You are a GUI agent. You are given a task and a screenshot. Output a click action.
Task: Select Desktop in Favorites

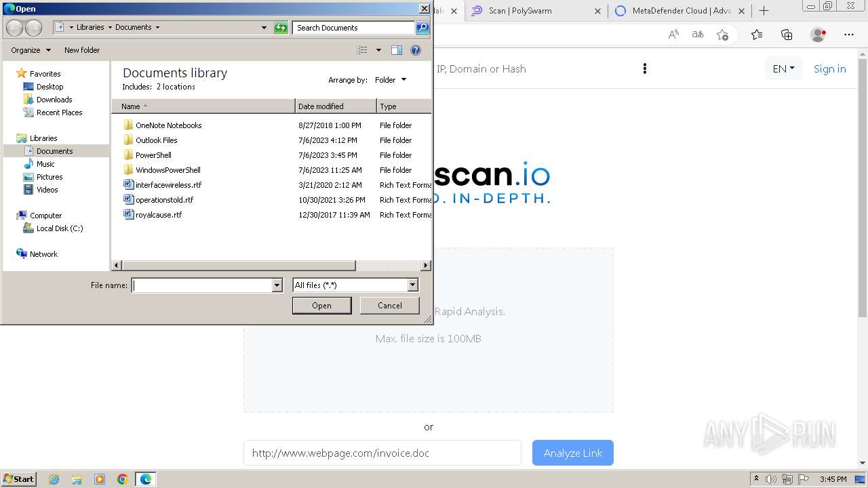pyautogui.click(x=50, y=87)
